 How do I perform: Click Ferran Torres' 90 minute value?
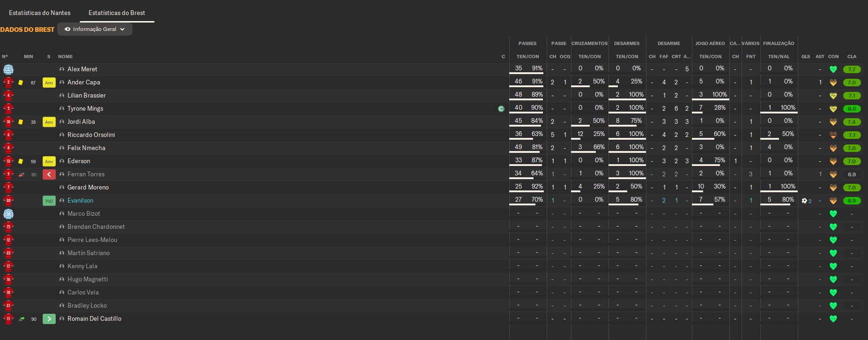[34, 174]
